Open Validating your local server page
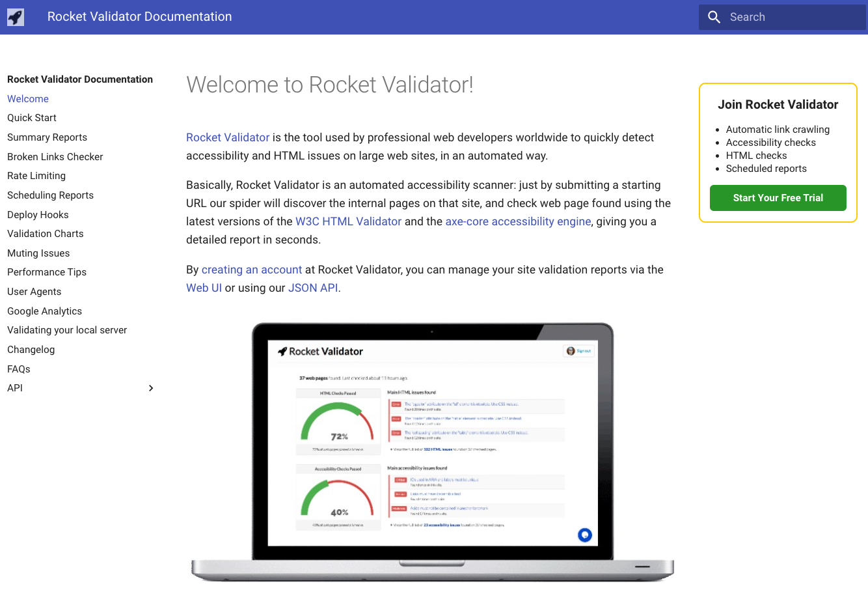This screenshot has width=868, height=603. 67,330
